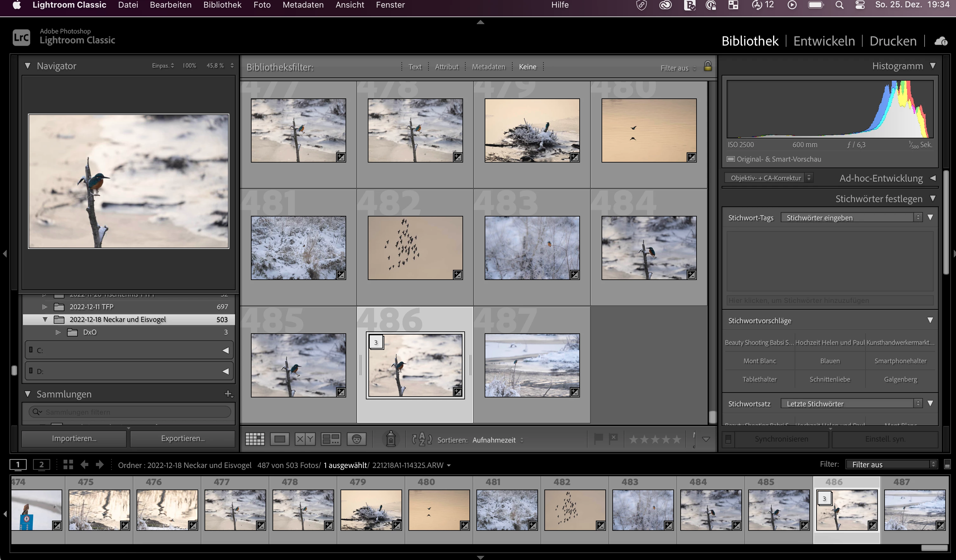
Task: Switch to the Entwickeln module
Action: (x=824, y=41)
